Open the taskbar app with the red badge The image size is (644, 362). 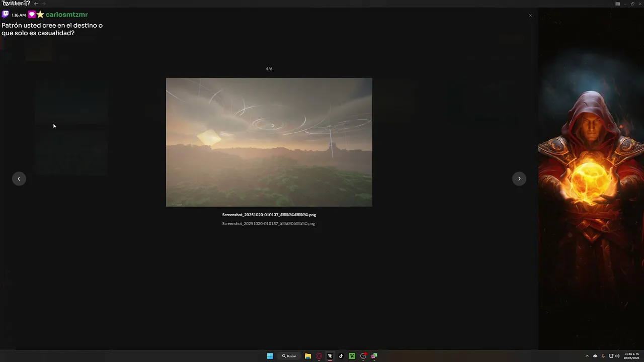pos(363,356)
